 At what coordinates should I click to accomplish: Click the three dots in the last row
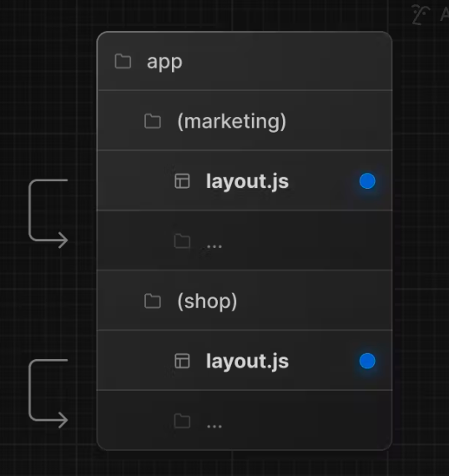[214, 427]
